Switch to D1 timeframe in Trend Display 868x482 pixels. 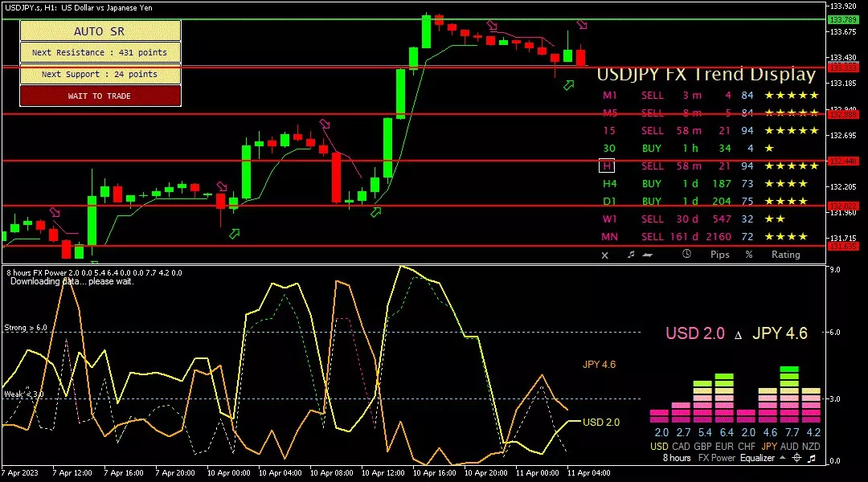[609, 202]
